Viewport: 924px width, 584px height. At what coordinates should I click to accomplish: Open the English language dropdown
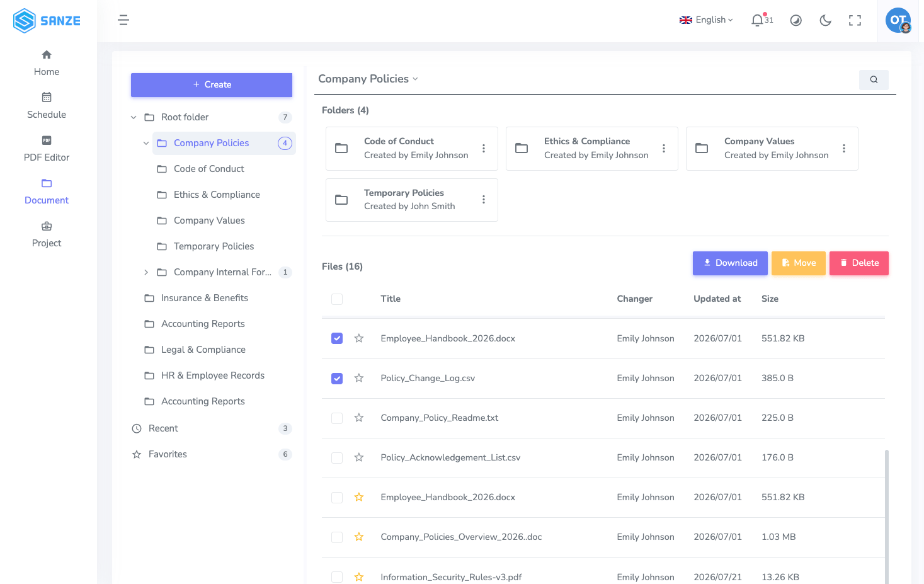point(706,20)
